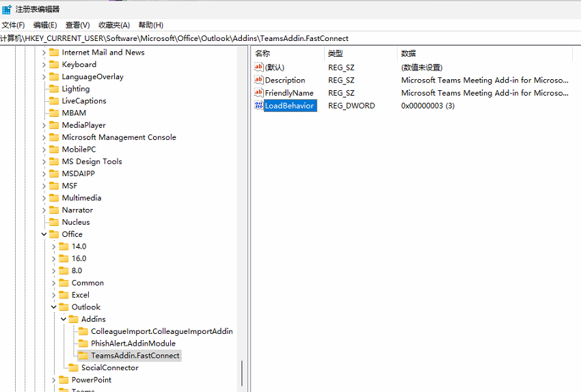Open the 编辑(E) menu
Viewport: 581px width, 392px height.
click(x=45, y=25)
